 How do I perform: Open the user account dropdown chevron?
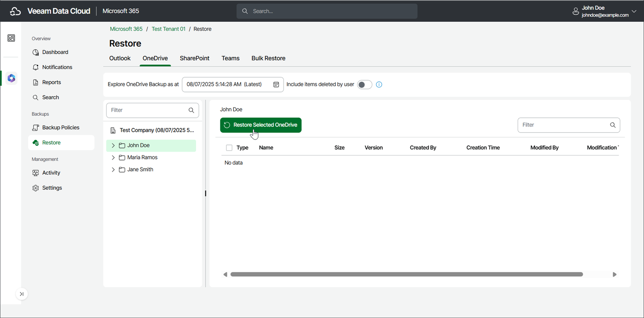[634, 11]
